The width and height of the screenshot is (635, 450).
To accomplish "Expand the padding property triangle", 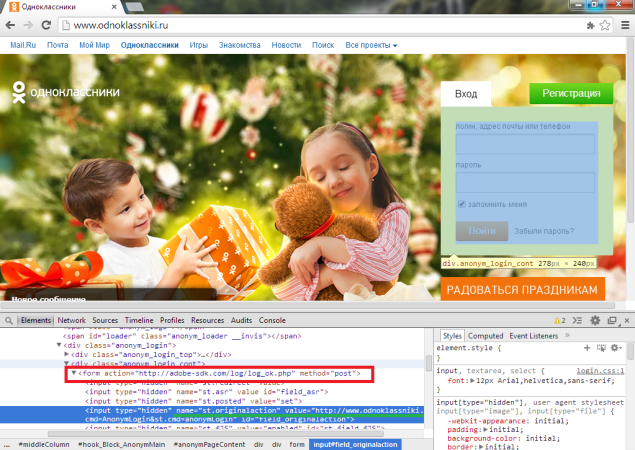I will (x=486, y=429).
